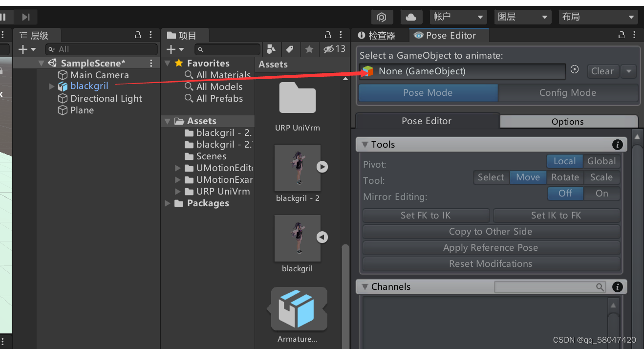
Task: Enable Config Mode
Action: point(568,92)
